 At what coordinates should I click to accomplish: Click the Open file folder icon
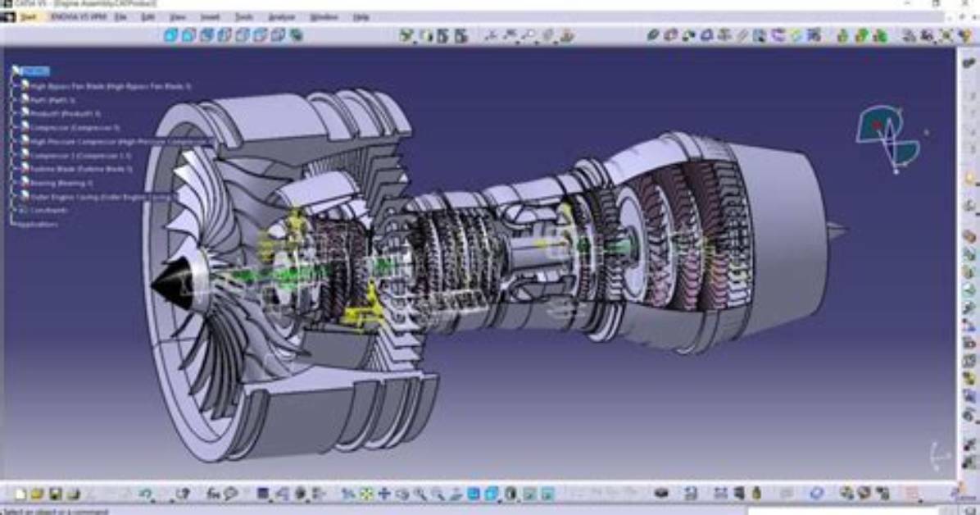pyautogui.click(x=38, y=494)
